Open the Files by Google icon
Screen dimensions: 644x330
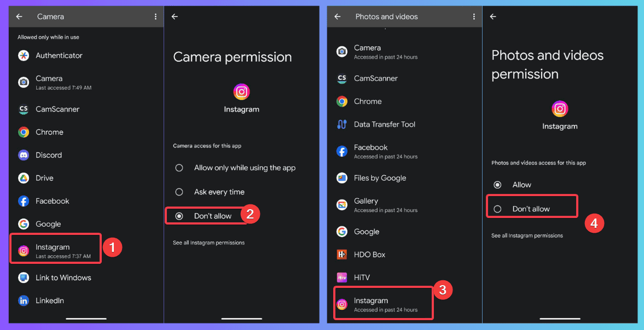pos(341,178)
